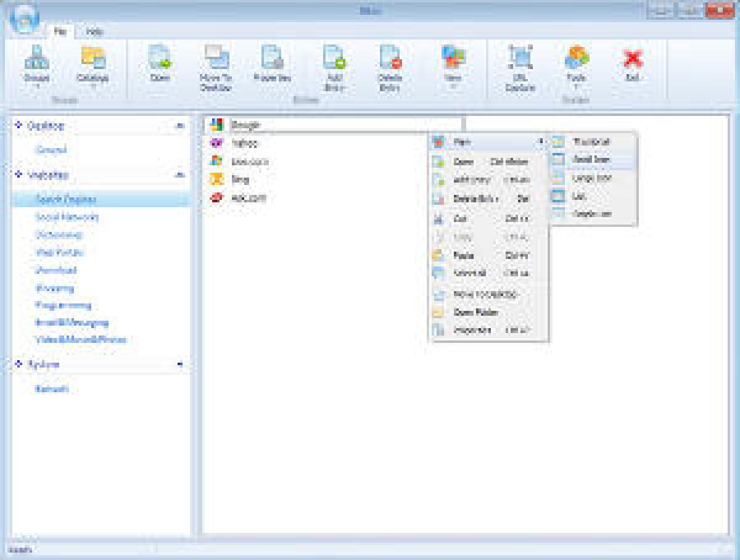Click the Catalogs ribbon button
Image resolution: width=740 pixels, height=560 pixels.
pyautogui.click(x=92, y=67)
